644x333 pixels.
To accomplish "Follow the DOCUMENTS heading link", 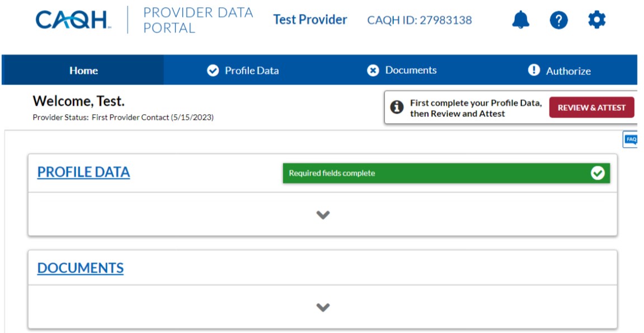I will (x=80, y=268).
